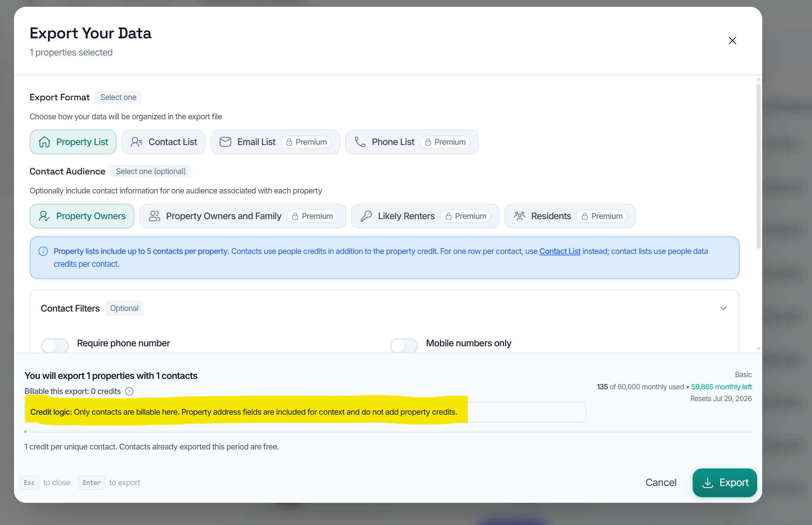Viewport: 812px width, 525px height.
Task: Click the 'Basic' plan label
Action: [x=743, y=375]
